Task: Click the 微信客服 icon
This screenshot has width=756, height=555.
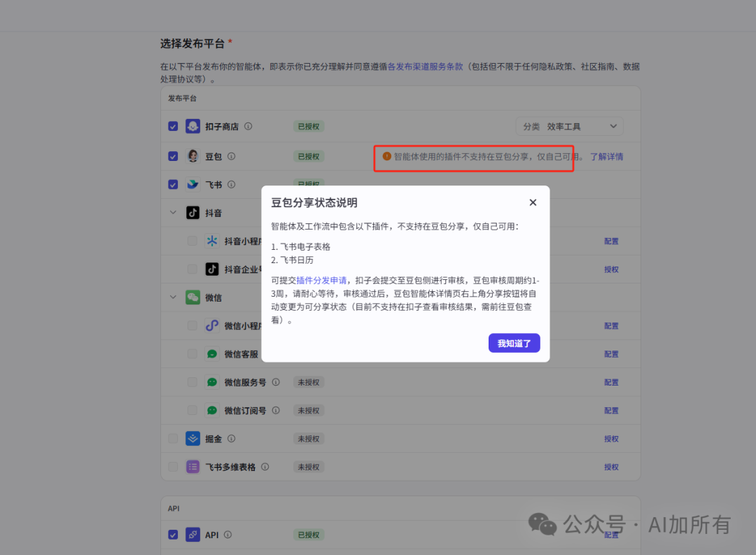Action: (x=212, y=354)
